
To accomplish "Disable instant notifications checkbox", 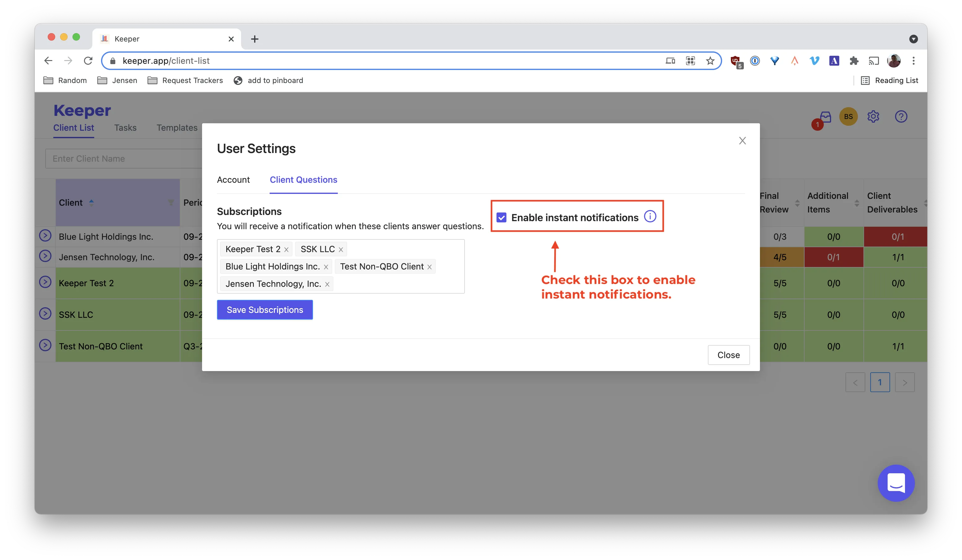I will coord(502,217).
